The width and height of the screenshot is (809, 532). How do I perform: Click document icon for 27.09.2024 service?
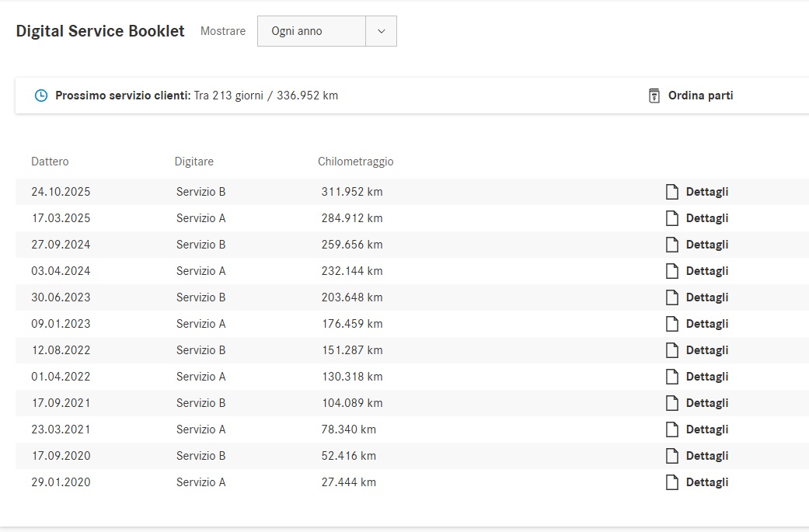(x=672, y=245)
